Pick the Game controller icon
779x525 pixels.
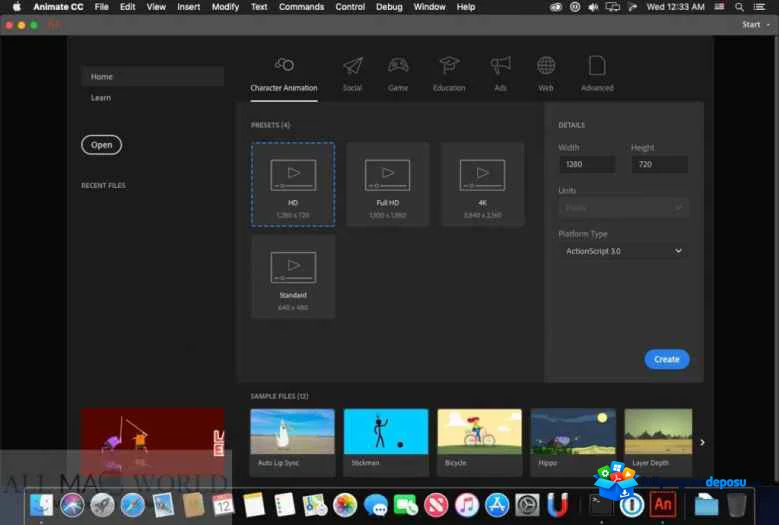398,65
